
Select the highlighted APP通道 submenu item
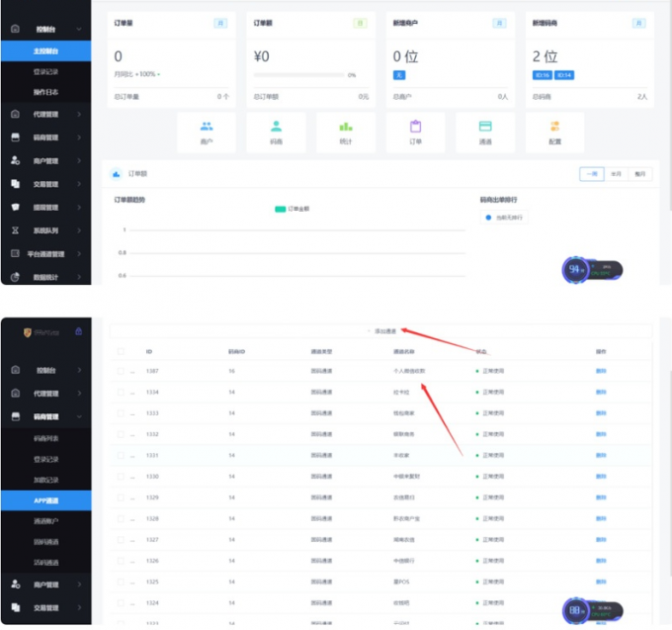point(45,500)
